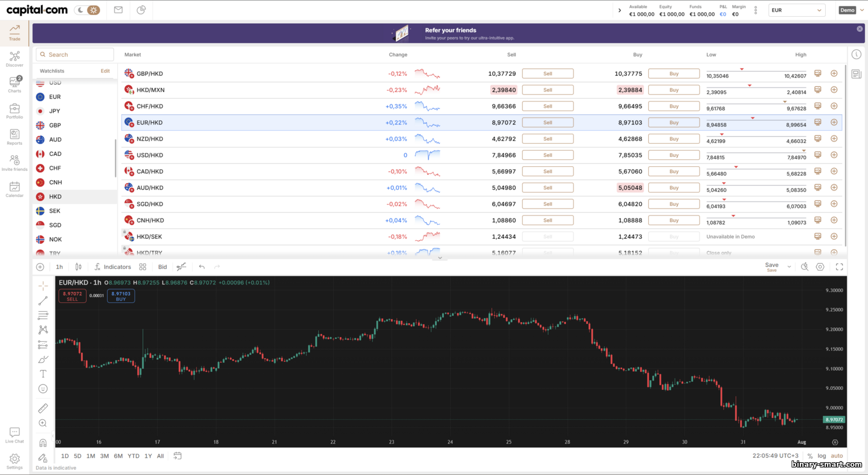The width and height of the screenshot is (868, 475).
Task: Open the chart settings hexagon icon
Action: [820, 267]
